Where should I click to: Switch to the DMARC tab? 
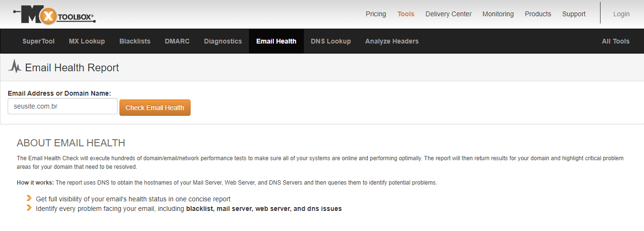177,41
